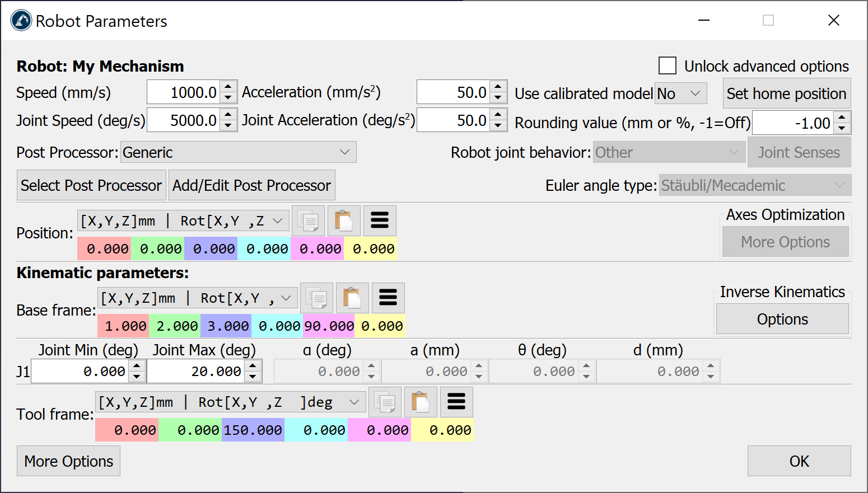Open the Position hamburger menu
868x493 pixels.
380,220
